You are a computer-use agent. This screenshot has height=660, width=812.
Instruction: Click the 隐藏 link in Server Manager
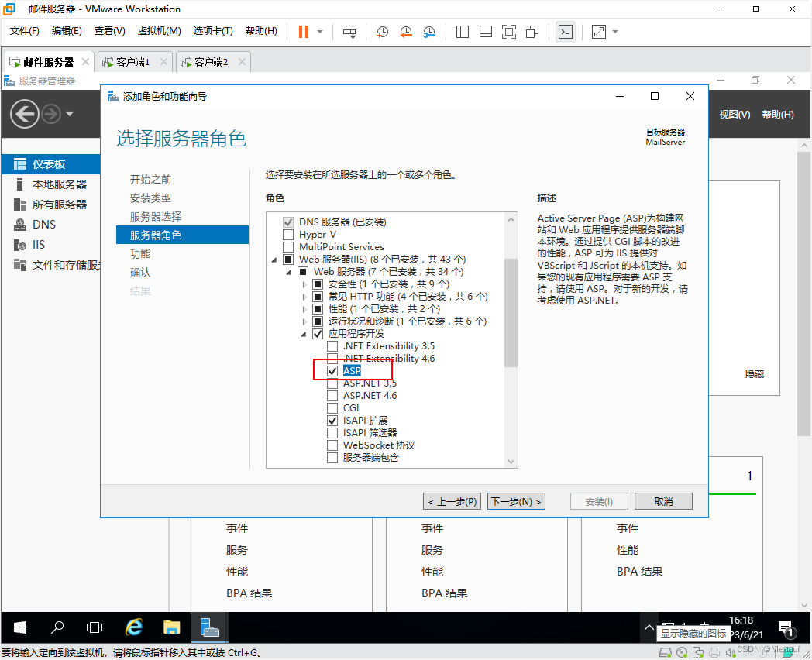coord(755,373)
